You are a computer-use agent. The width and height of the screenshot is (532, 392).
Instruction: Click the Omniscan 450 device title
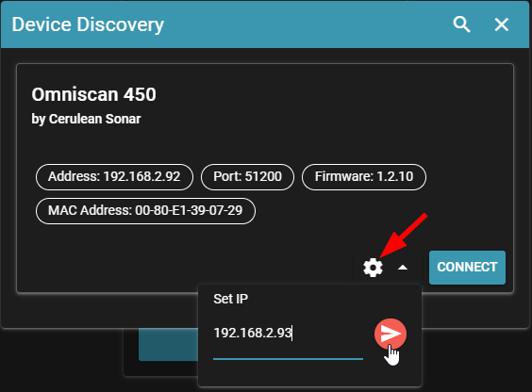click(x=94, y=94)
